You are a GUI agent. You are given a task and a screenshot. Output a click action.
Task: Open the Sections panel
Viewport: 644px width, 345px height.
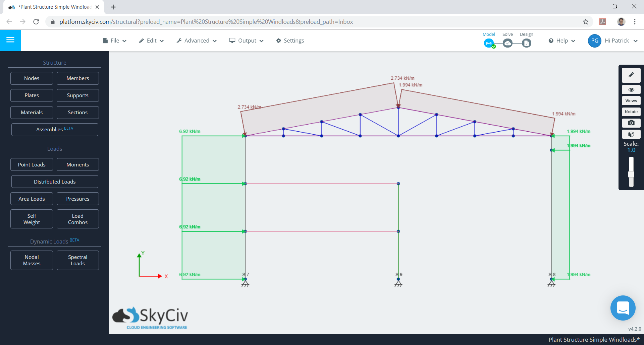[x=78, y=113]
